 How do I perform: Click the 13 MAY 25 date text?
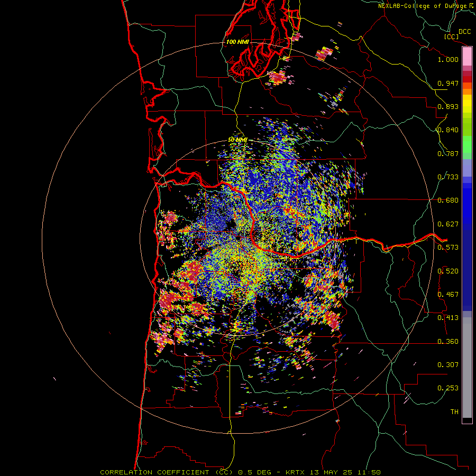click(331, 472)
